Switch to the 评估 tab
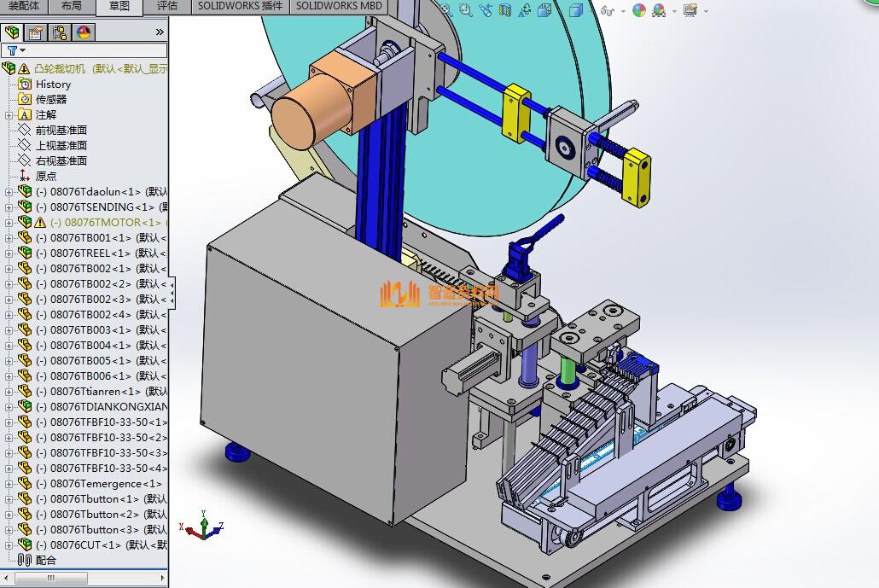 pyautogui.click(x=167, y=6)
